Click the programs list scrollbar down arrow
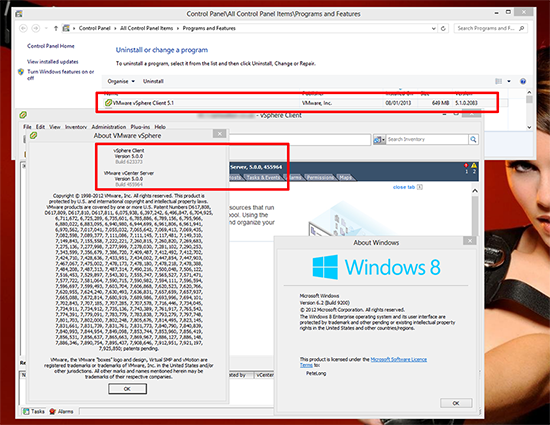This screenshot has height=425, width=550. tap(529, 127)
